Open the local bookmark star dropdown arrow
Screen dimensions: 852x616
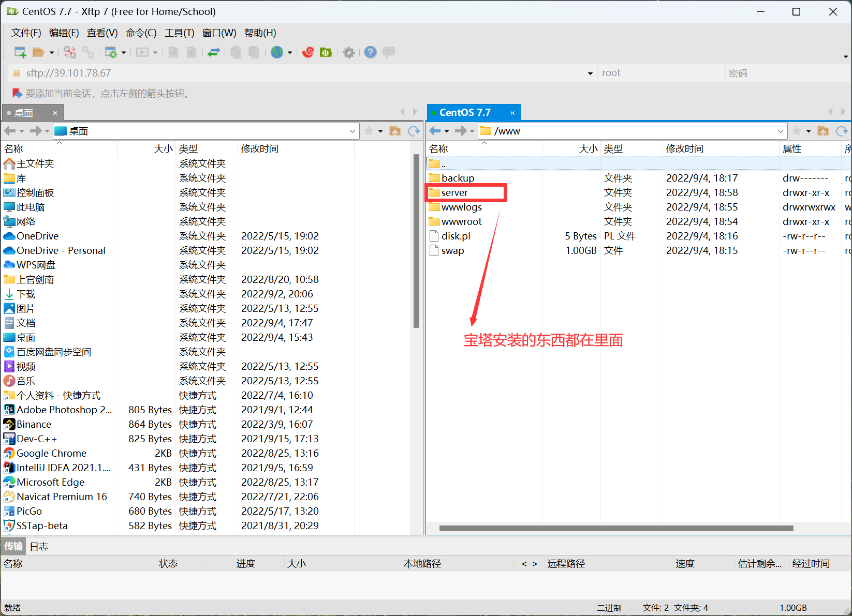(x=380, y=131)
